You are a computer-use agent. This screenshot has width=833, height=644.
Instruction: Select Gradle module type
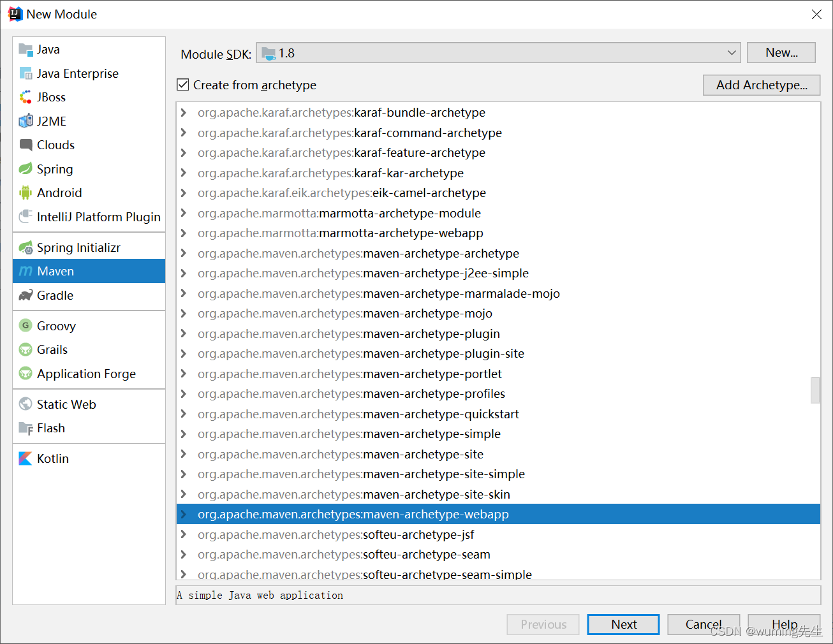89,295
